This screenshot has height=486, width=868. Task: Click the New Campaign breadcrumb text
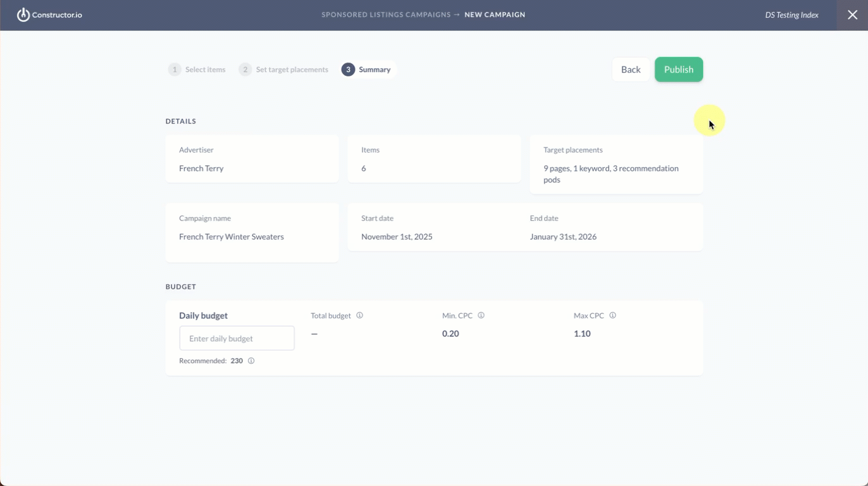[495, 15]
